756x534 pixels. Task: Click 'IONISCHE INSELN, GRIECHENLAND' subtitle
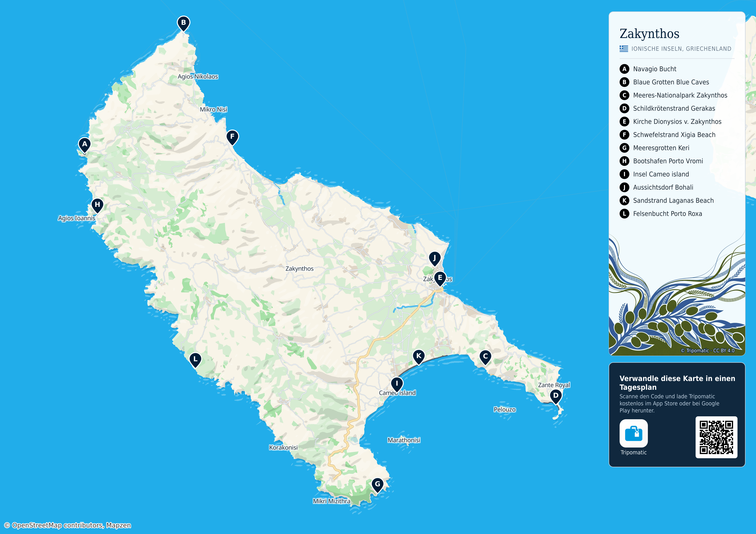pos(681,49)
